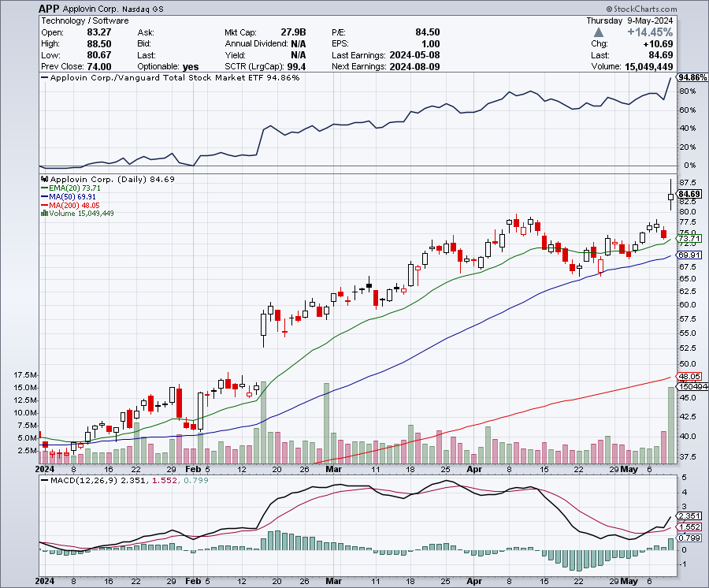This screenshot has width=709, height=588.
Task: Click the APP ticker symbol in the header
Action: [x=50, y=9]
